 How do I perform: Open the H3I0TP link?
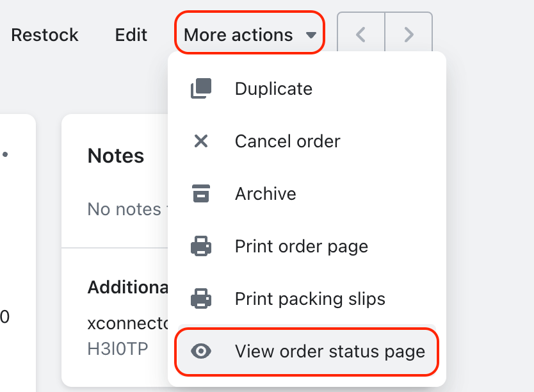[118, 348]
